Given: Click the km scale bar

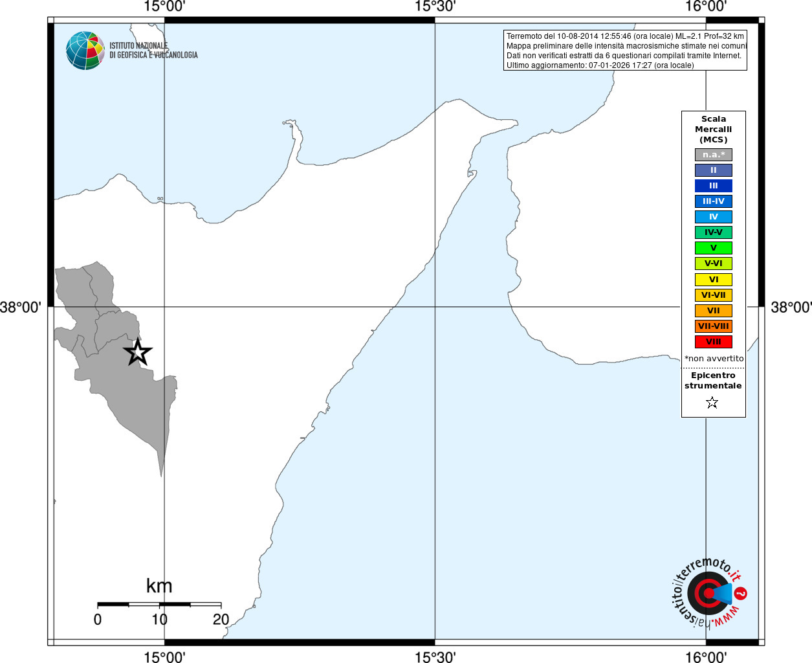Looking at the screenshot, I should 159,605.
